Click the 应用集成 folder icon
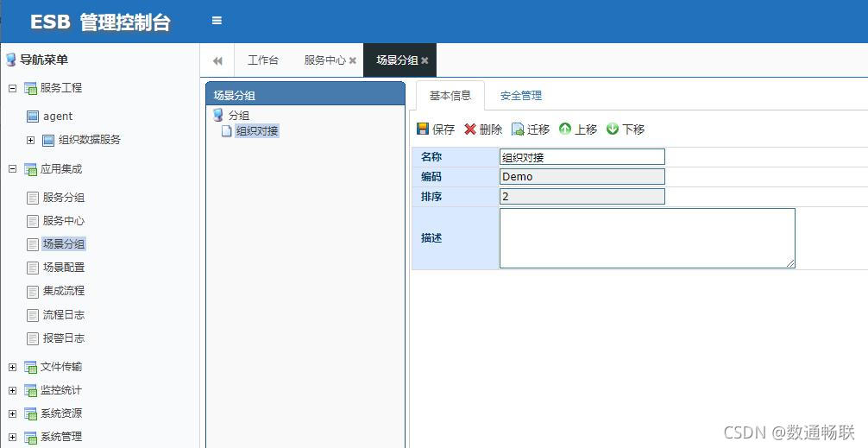The height and width of the screenshot is (448, 868). pos(30,169)
